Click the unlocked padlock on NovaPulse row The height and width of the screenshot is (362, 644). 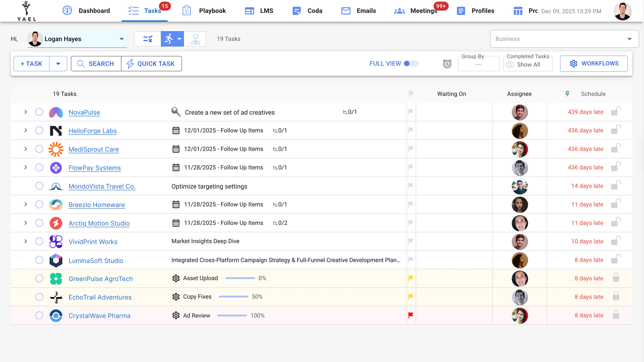tap(616, 111)
